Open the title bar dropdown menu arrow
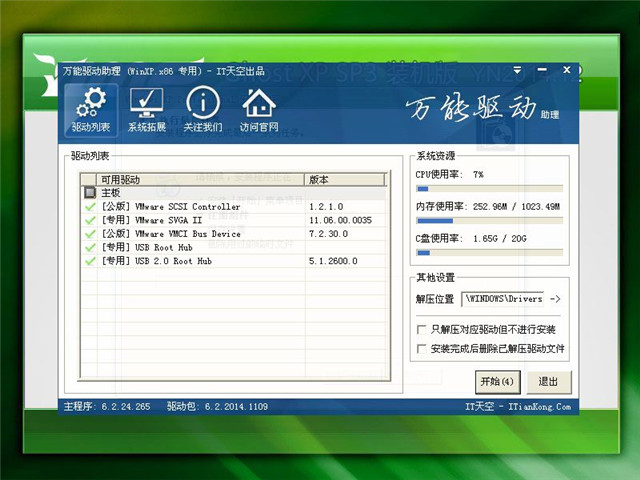640x480 pixels. [x=517, y=70]
